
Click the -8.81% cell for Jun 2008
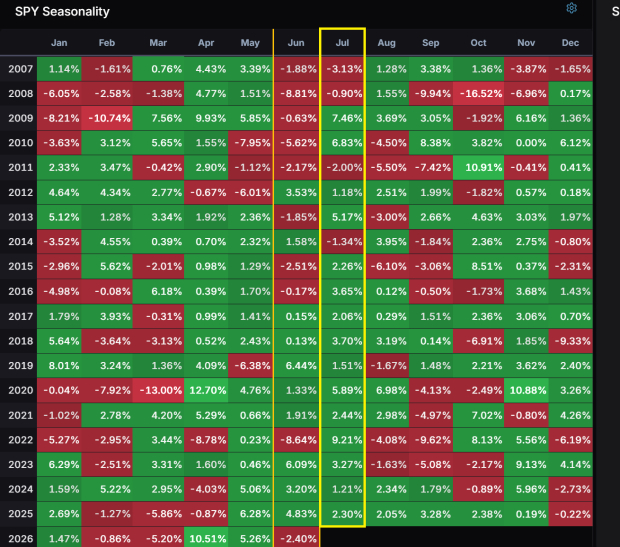296,94
